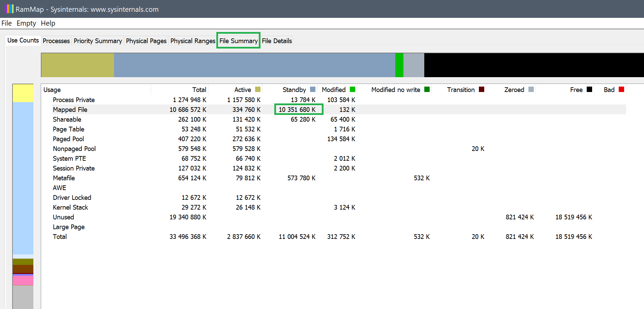Open the Priority Summary tab
This screenshot has width=644, height=309.
pyautogui.click(x=98, y=41)
